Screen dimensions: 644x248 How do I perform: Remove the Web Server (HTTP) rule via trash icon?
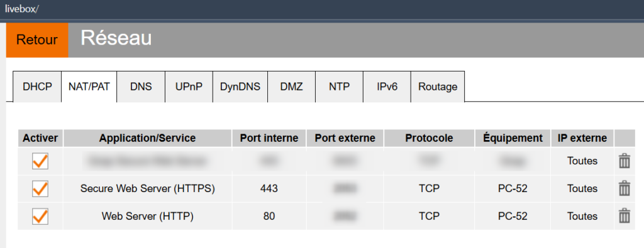coord(624,215)
